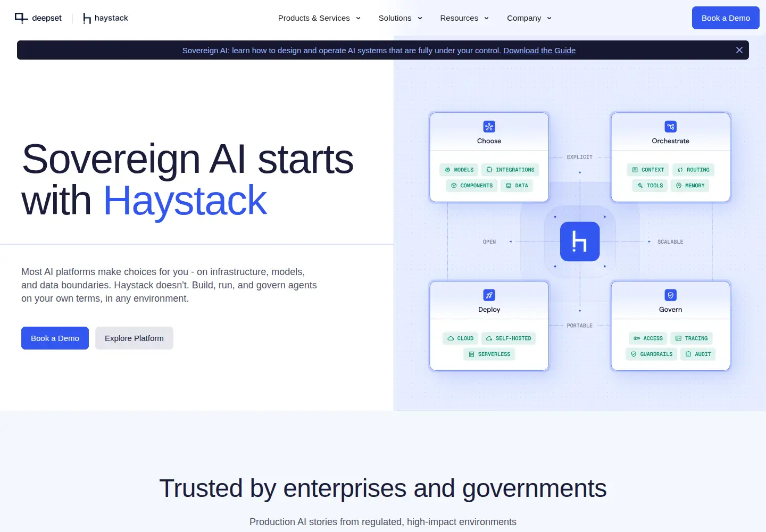The height and width of the screenshot is (532, 766).
Task: Click the Choose card title
Action: click(x=489, y=141)
